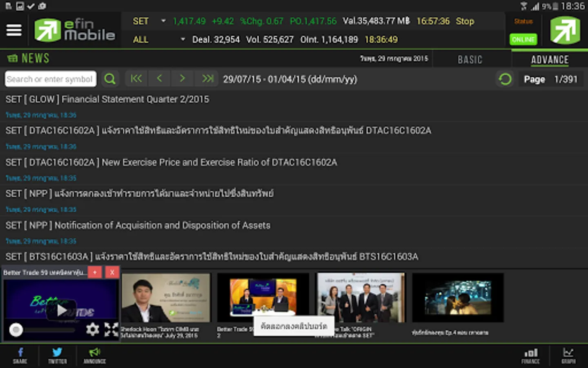Switch to the BASIC tab
This screenshot has height=368, width=588.
[470, 60]
